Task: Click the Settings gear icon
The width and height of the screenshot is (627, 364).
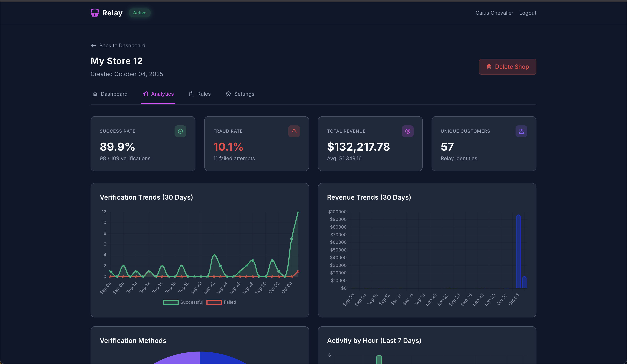Action: click(228, 94)
